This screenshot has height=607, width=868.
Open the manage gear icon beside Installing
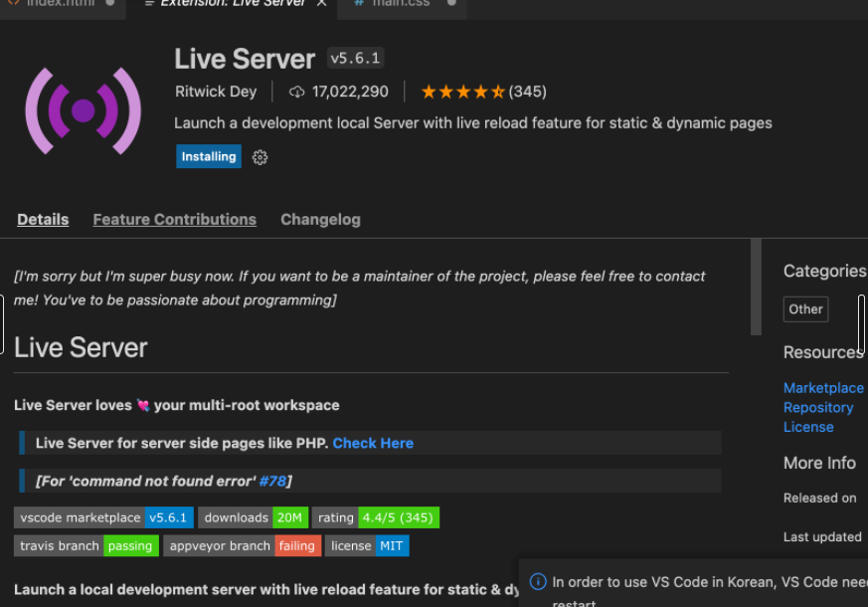[260, 157]
